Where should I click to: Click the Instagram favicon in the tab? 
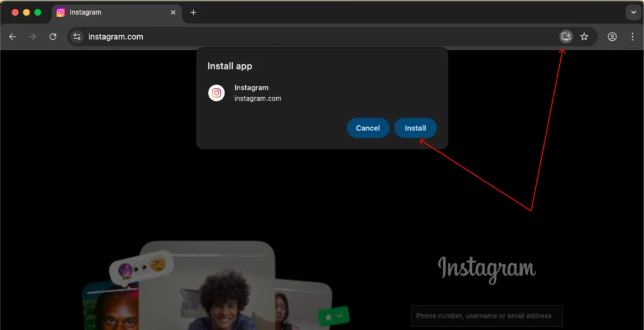[60, 13]
